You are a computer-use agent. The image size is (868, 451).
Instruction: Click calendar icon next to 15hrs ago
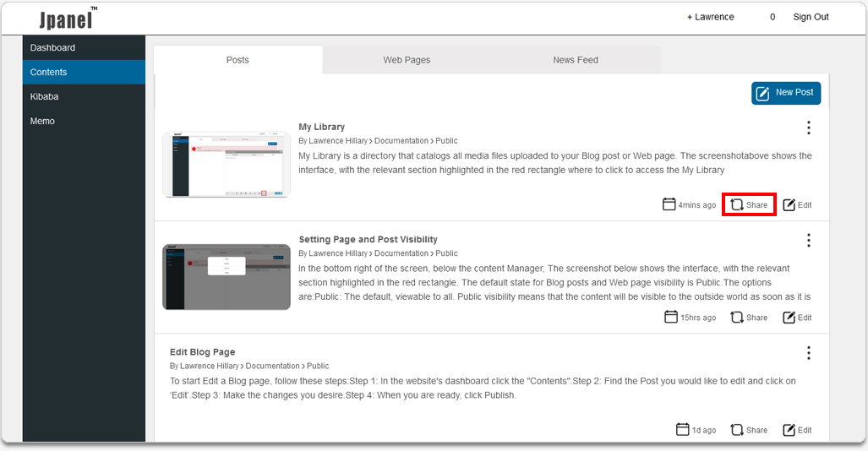(671, 317)
